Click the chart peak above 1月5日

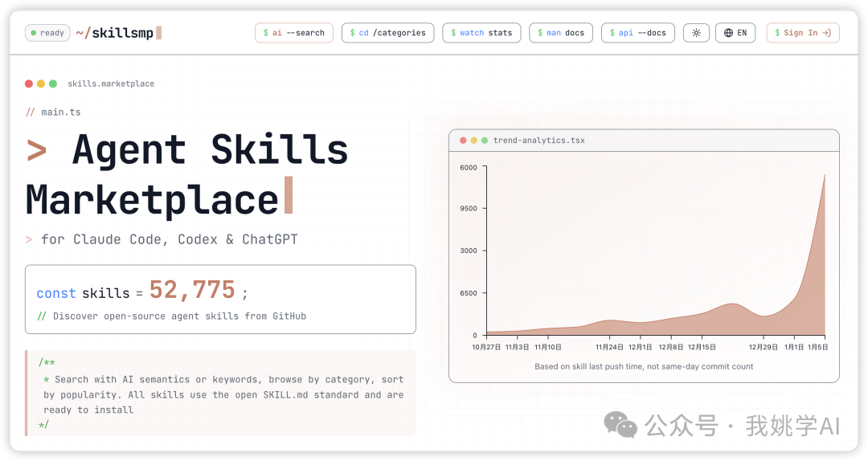pyautogui.click(x=824, y=176)
